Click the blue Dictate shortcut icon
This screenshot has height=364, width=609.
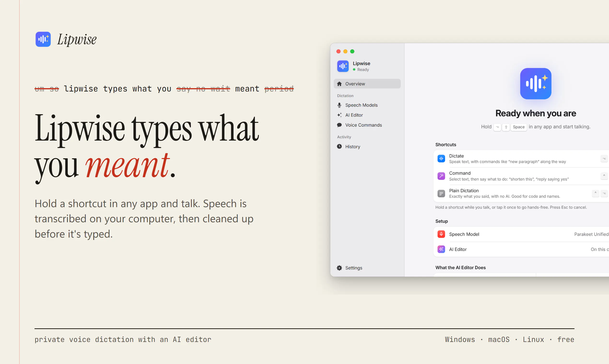point(441,159)
